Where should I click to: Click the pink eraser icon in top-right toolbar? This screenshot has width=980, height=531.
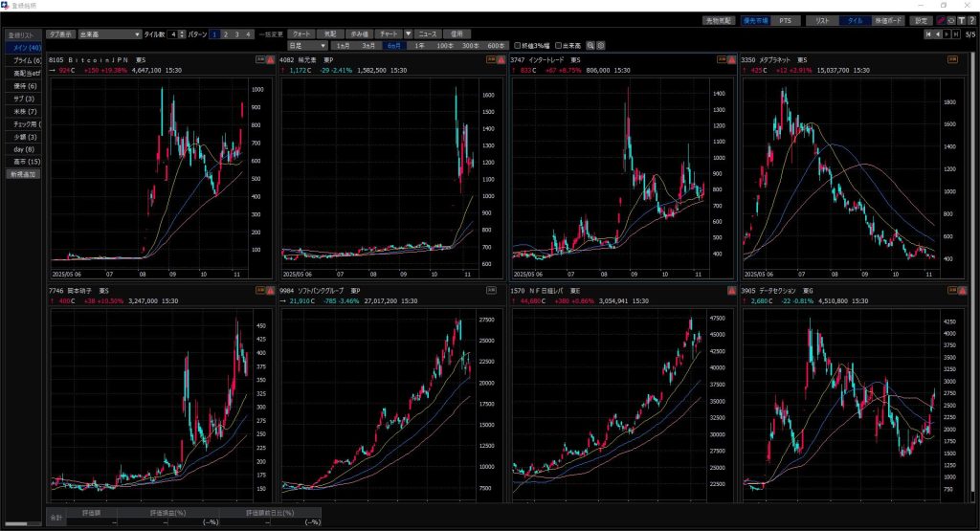click(941, 20)
